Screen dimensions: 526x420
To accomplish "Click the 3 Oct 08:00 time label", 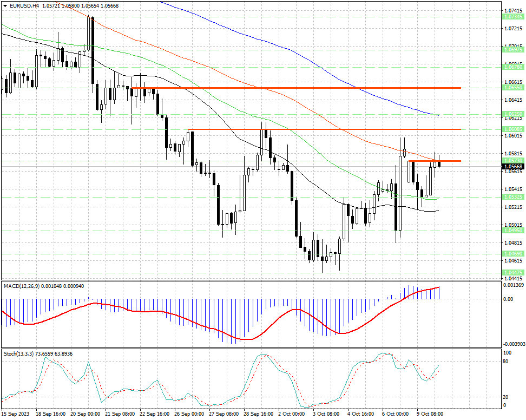I will 326,414.
